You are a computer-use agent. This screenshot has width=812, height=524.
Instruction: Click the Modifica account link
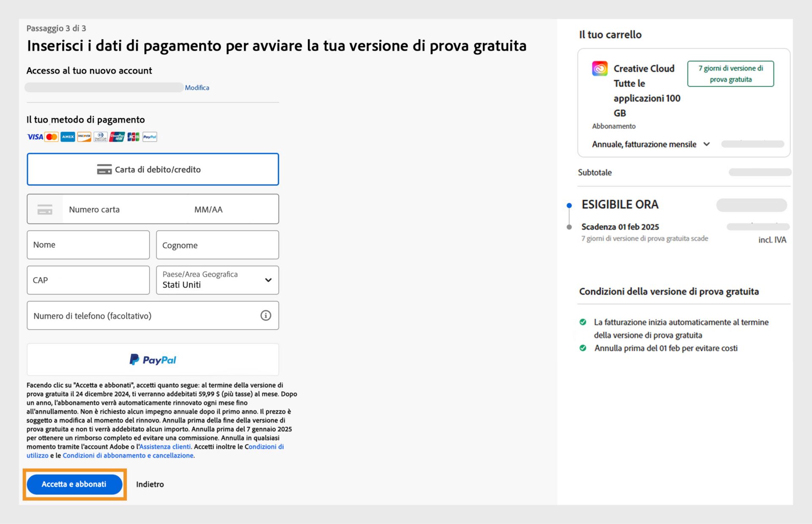197,87
